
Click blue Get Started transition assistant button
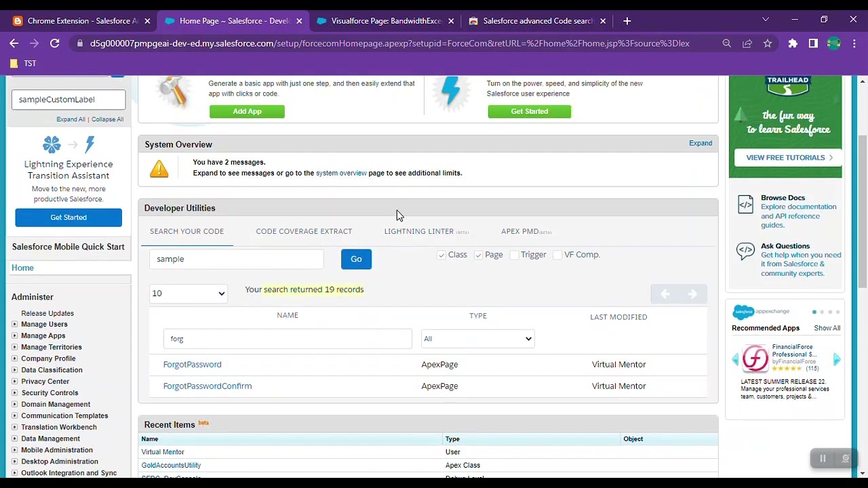(68, 218)
